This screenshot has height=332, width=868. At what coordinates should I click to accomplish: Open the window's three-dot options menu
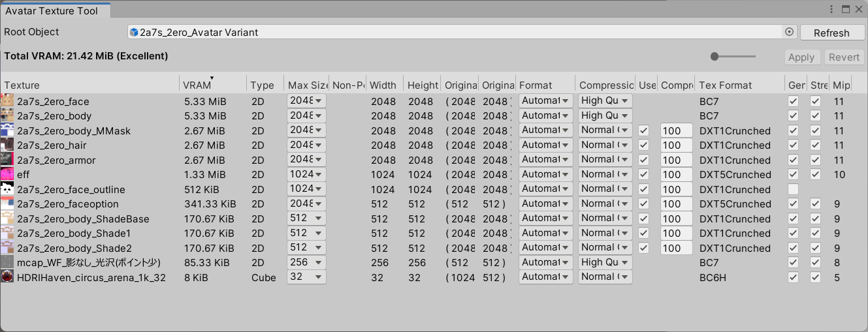pyautogui.click(x=831, y=9)
